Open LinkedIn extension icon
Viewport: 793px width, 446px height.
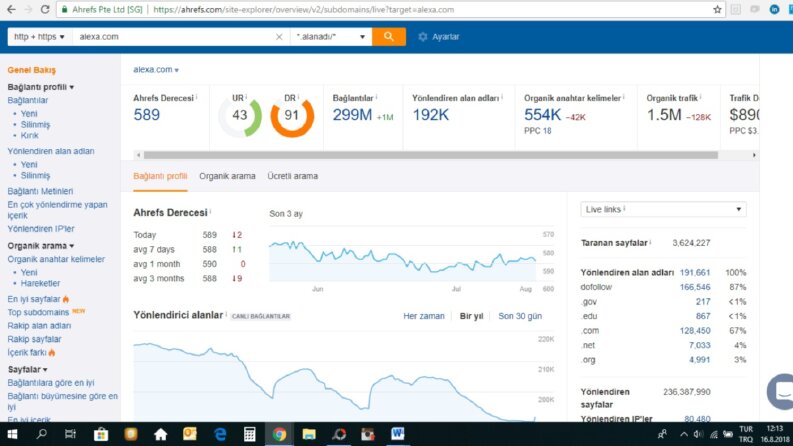774,9
